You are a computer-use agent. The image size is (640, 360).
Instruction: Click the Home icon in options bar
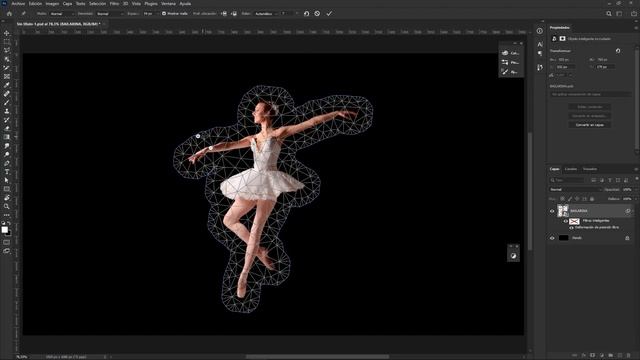[9, 13]
